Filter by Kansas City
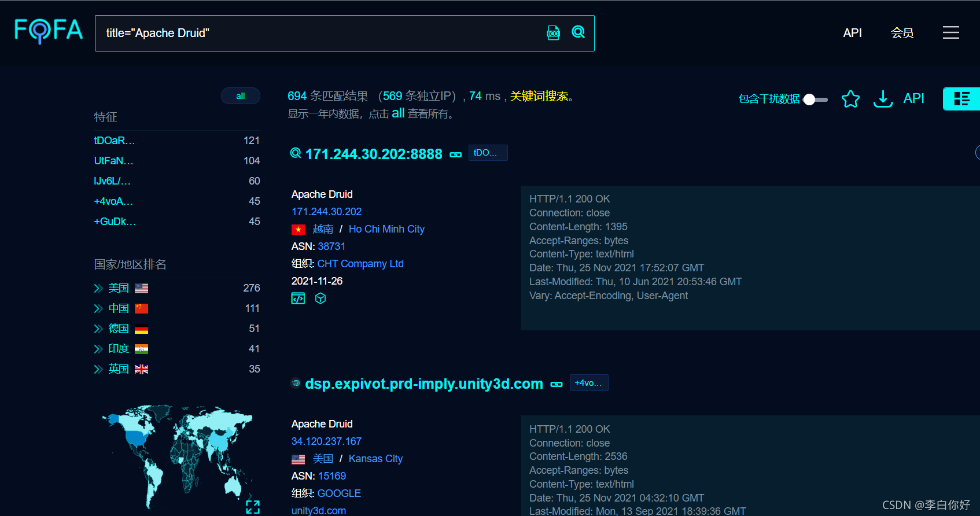This screenshot has width=980, height=516. 375,459
